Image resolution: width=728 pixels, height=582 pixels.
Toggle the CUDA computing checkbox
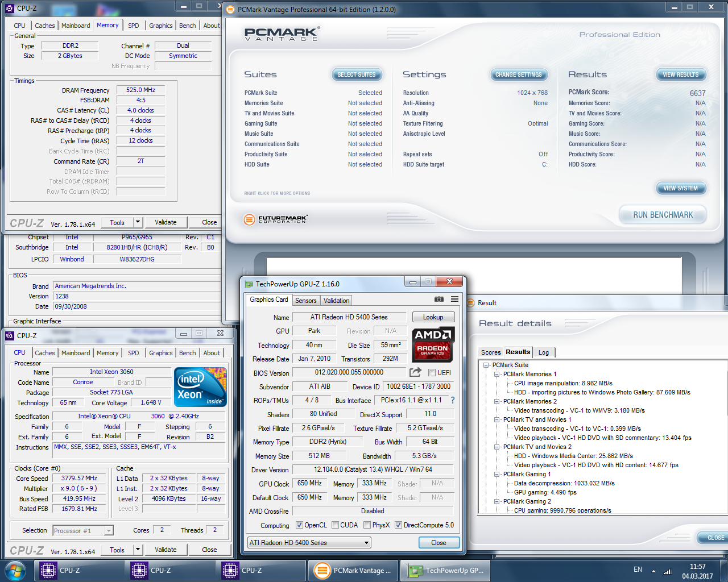point(335,525)
